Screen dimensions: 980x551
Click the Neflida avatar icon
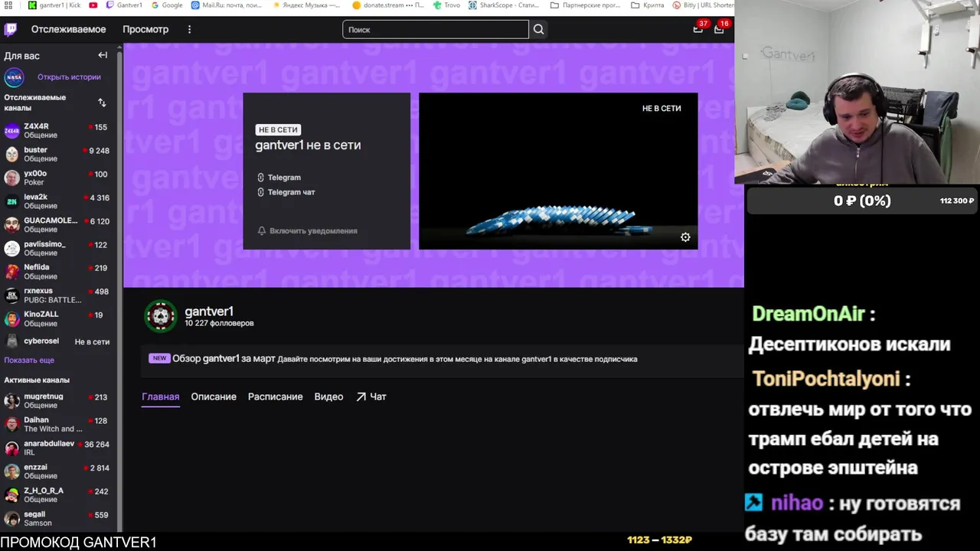(11, 272)
